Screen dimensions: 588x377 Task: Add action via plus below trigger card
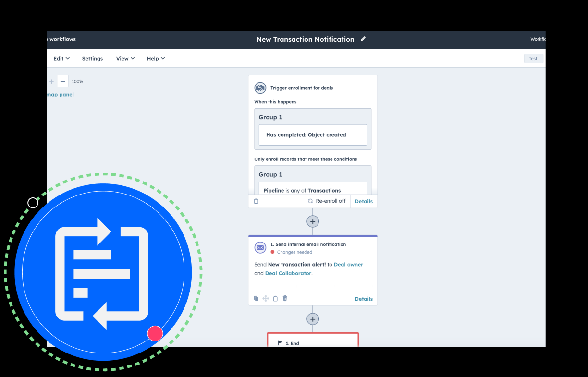coord(313,221)
